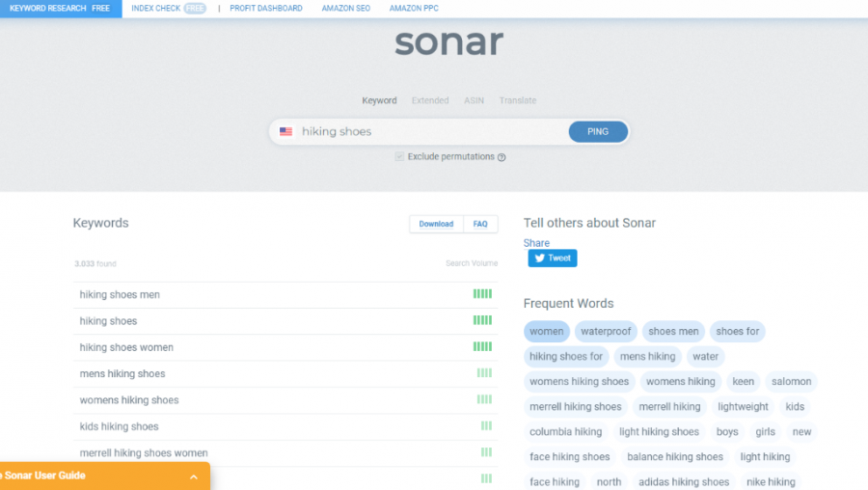Switch to the ASIN search tab
Image resolution: width=868 pixels, height=490 pixels.
pyautogui.click(x=474, y=100)
